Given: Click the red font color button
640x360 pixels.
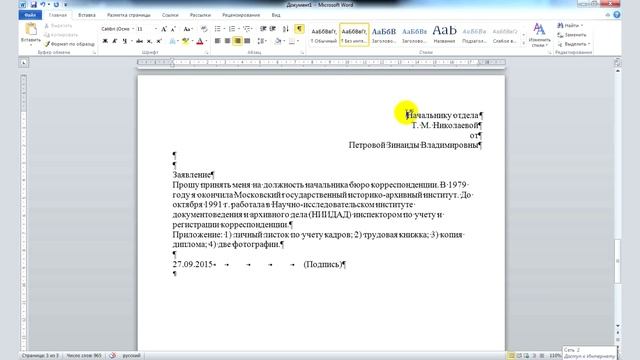Looking at the screenshot, I should pos(200,41).
